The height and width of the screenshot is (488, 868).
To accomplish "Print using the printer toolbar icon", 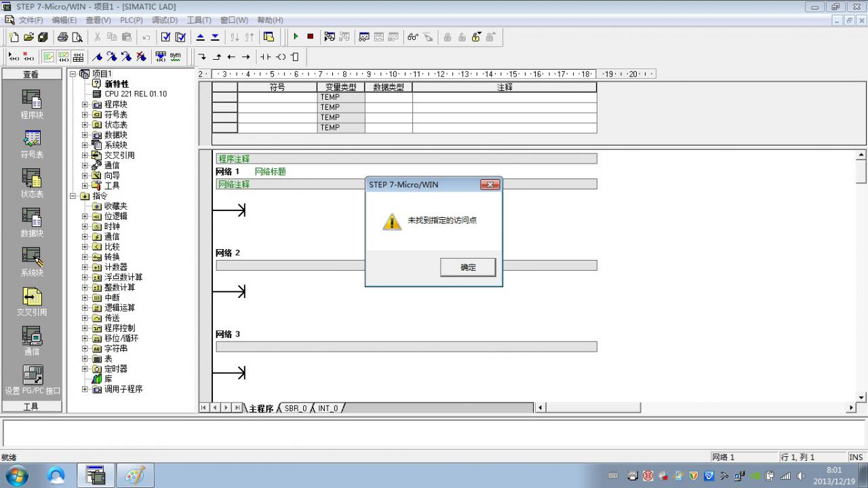I will (62, 37).
